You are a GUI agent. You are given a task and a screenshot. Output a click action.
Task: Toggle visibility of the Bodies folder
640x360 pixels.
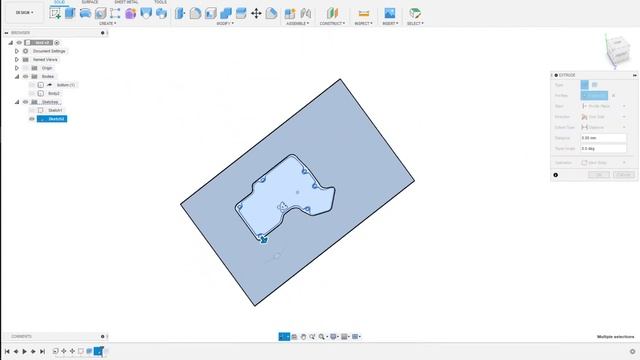26,76
